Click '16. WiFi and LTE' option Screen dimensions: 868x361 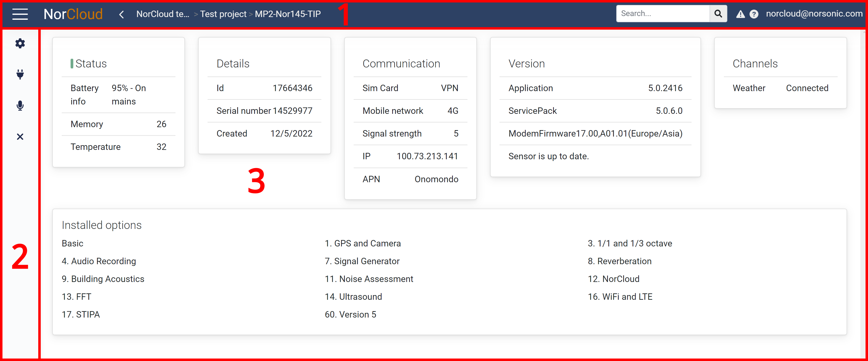620,297
